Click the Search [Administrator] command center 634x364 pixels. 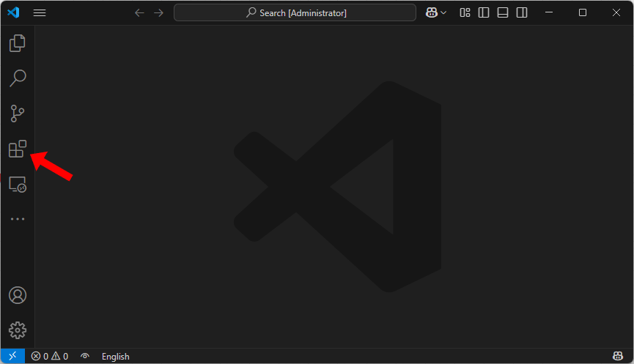coord(295,12)
